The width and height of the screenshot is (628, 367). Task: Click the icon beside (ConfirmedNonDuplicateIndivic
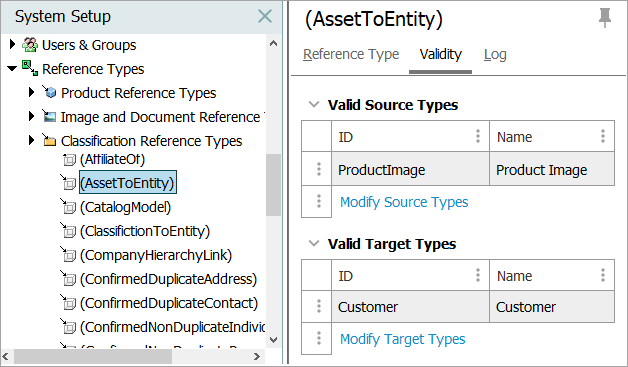(69, 327)
